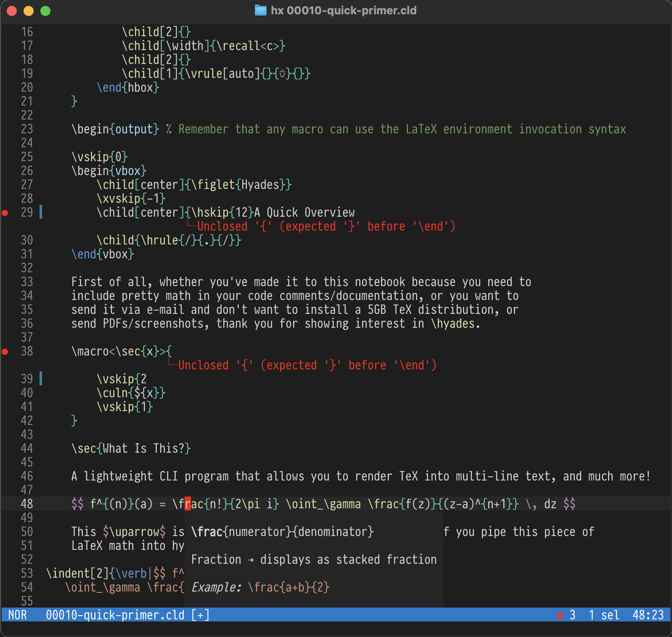Viewport: 672px width, 637px height.
Task: Click \begin{vbox} on line 26
Action: (x=109, y=171)
